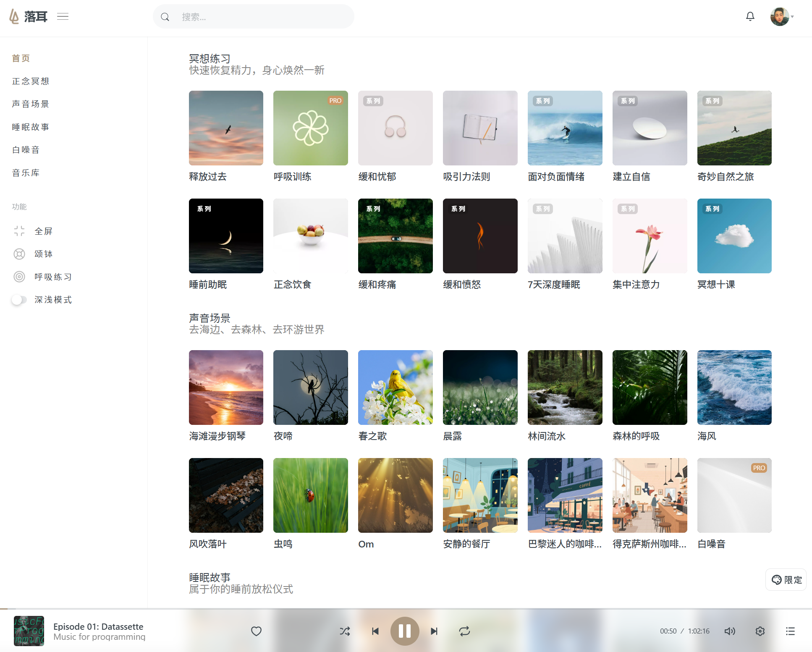Toggle the dark/light mode (深浅模式) switch
The height and width of the screenshot is (652, 812).
point(19,300)
